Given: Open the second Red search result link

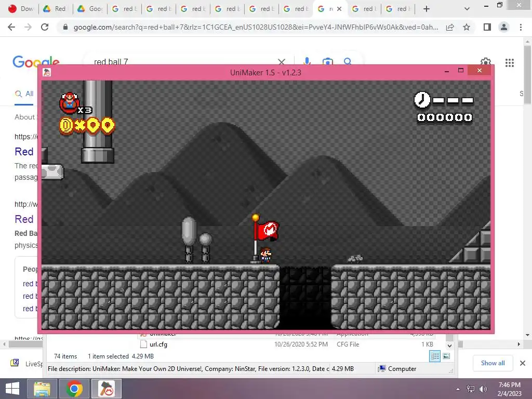Looking at the screenshot, I should tap(24, 219).
